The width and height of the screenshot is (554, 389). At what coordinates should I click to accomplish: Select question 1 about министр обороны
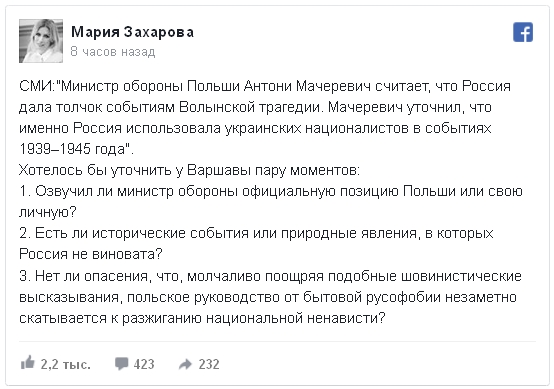pos(271,201)
